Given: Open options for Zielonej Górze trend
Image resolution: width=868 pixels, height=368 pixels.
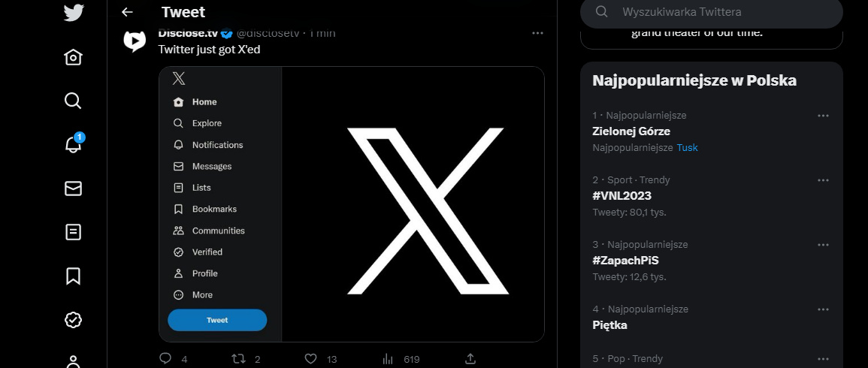Looking at the screenshot, I should click(x=823, y=116).
